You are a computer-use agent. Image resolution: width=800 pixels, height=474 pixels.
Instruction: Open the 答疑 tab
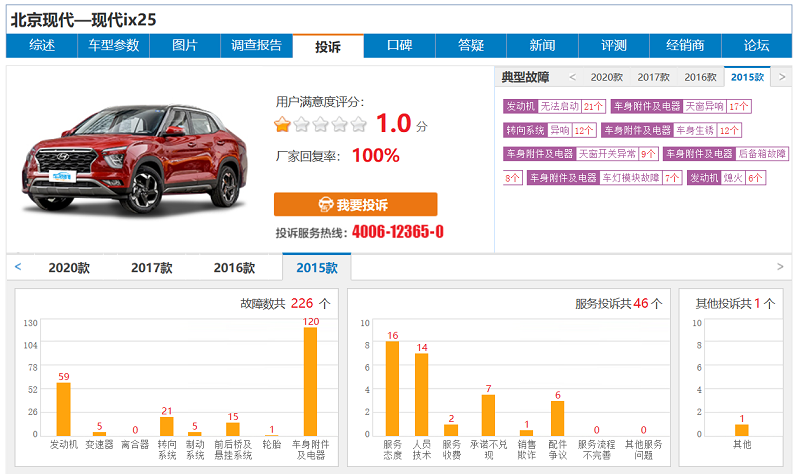(471, 46)
